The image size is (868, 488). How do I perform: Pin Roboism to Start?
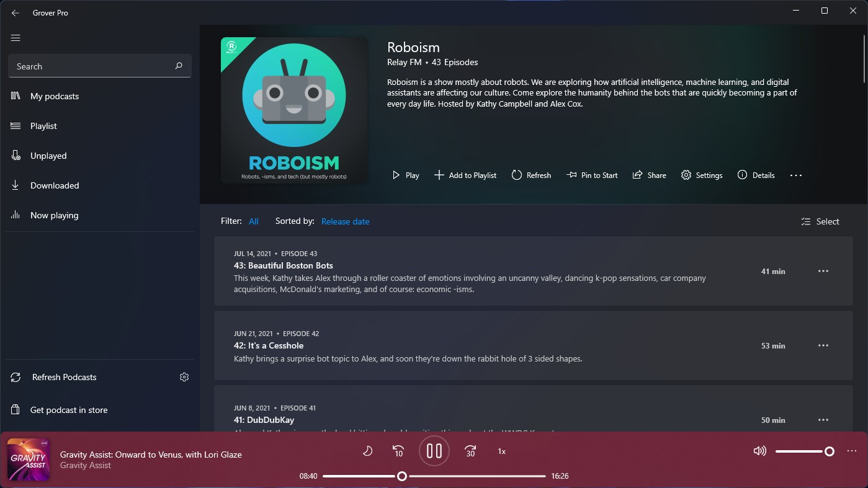tap(592, 175)
